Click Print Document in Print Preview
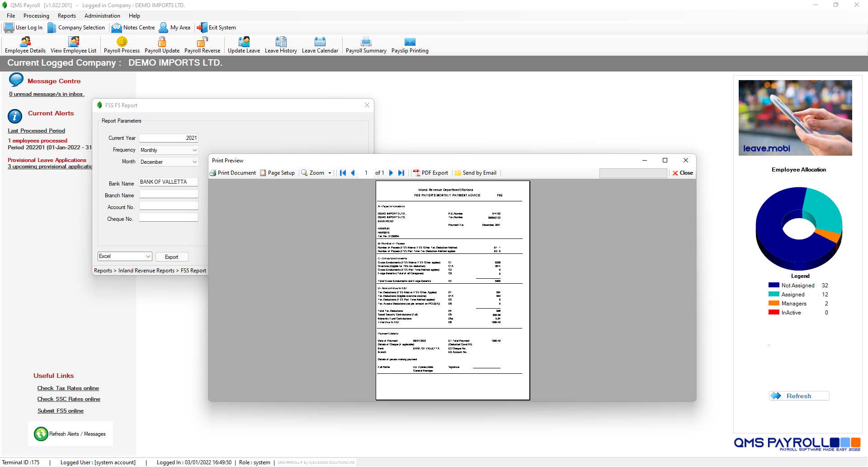 [233, 173]
